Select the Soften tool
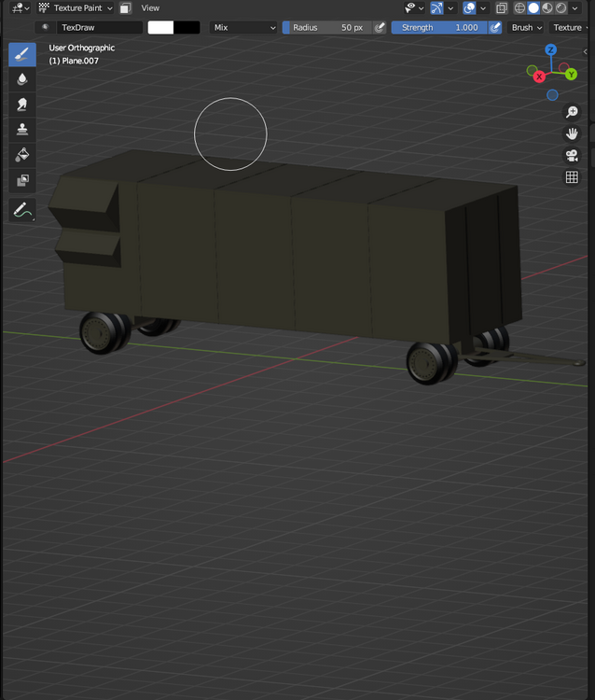Screen dimensions: 595x700 (x=21, y=79)
